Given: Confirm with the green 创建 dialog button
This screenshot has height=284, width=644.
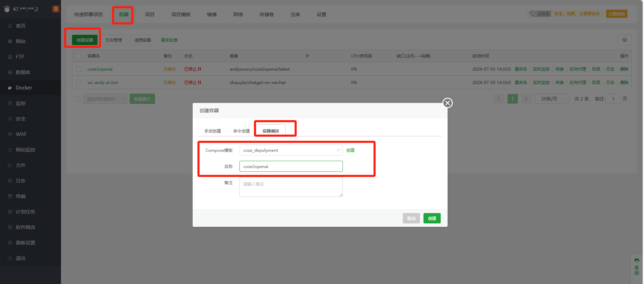Looking at the screenshot, I should click(x=432, y=218).
